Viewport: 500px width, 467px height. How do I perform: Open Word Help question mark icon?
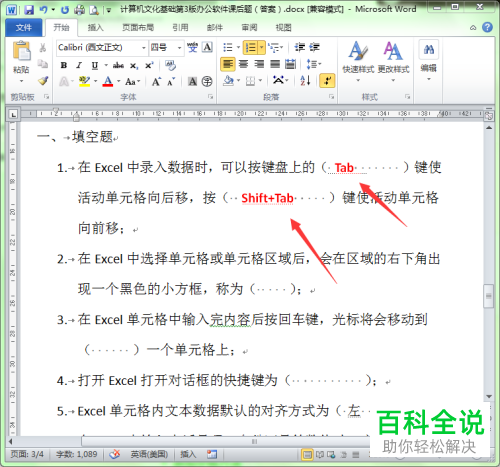tap(487, 27)
